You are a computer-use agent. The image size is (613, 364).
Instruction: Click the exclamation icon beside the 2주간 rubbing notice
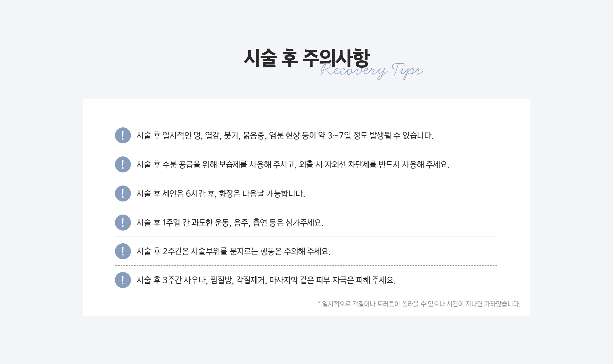pyautogui.click(x=123, y=251)
